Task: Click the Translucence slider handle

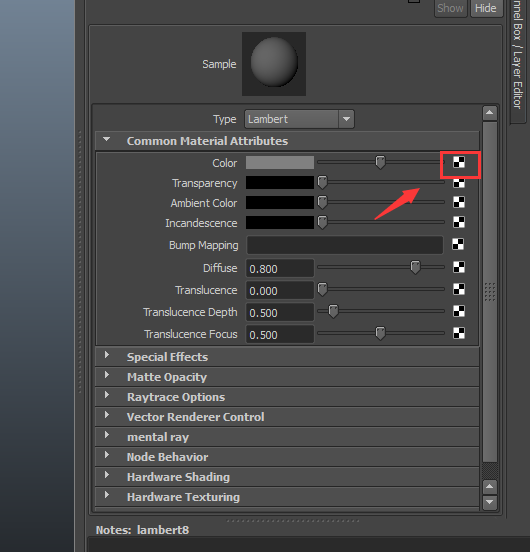Action: 322,289
